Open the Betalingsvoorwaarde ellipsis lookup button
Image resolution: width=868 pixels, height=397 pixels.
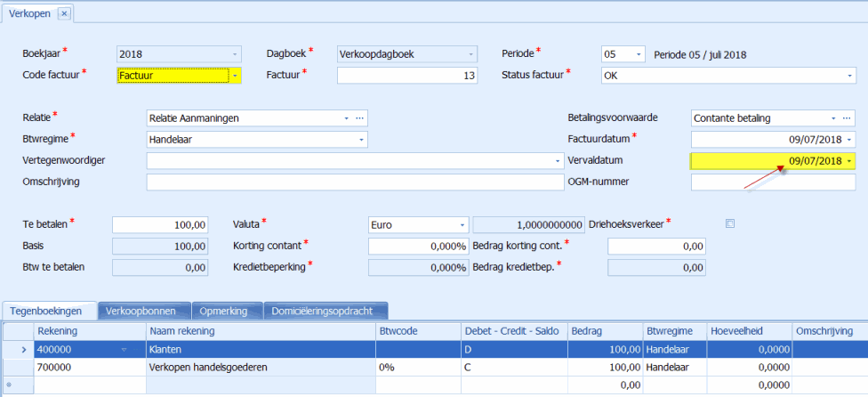coord(848,117)
